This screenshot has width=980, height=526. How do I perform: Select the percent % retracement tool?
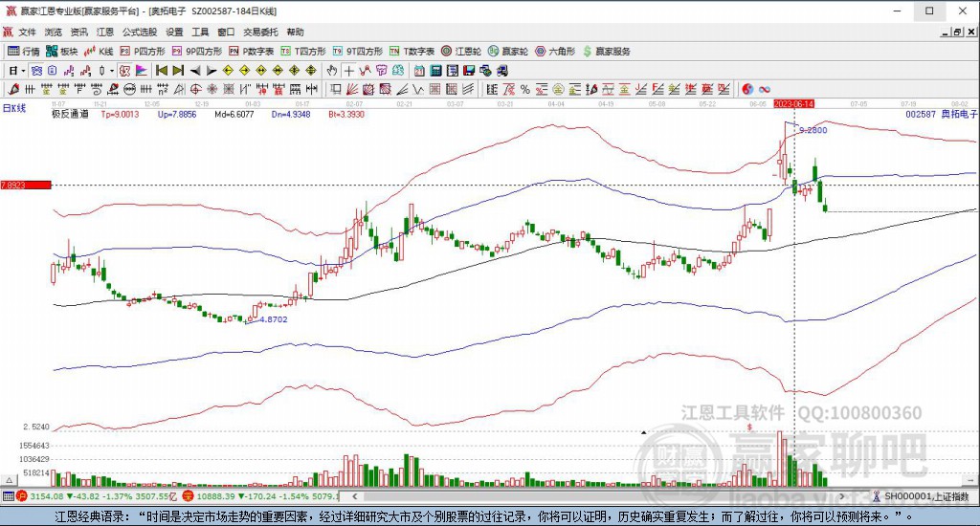pyautogui.click(x=525, y=89)
